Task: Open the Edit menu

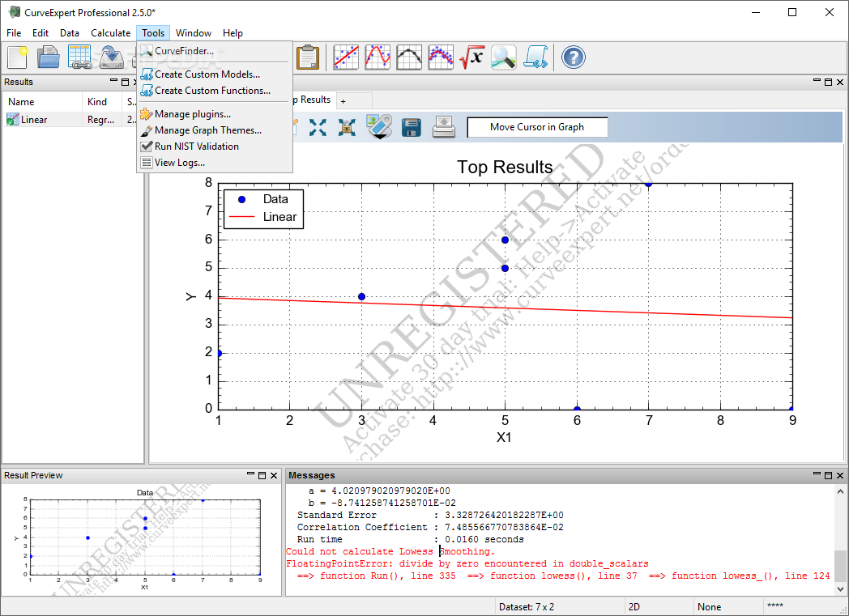Action: pos(41,33)
